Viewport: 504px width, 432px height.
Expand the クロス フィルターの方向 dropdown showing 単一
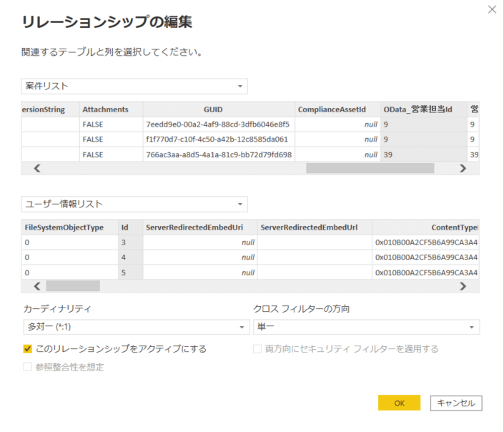pos(367,327)
